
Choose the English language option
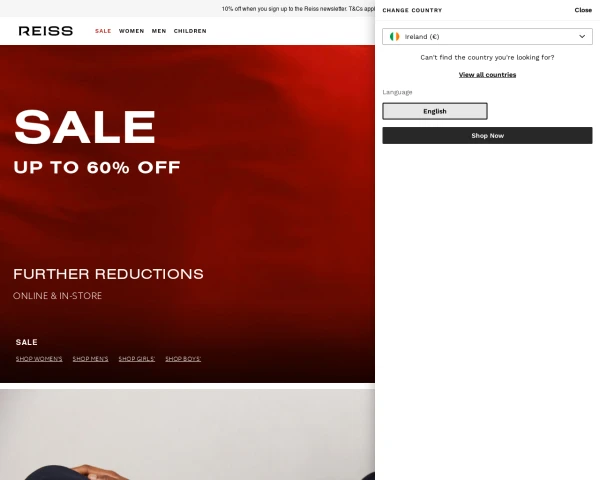[x=435, y=111]
